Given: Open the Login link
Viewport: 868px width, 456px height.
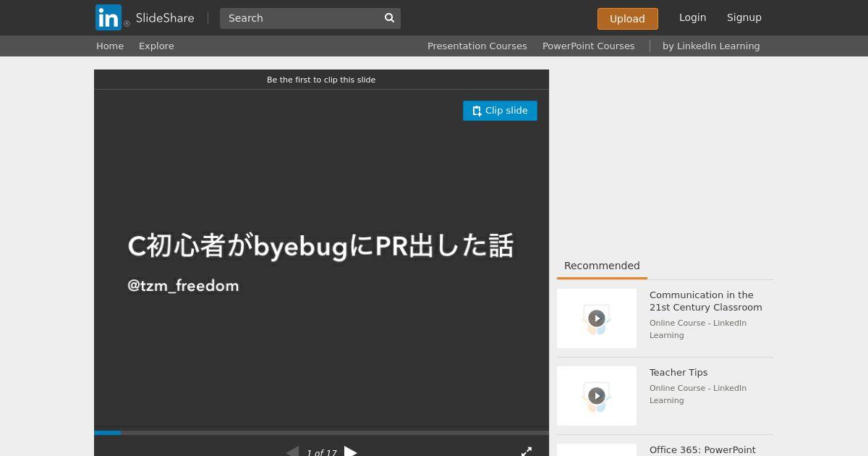Looking at the screenshot, I should (x=692, y=17).
